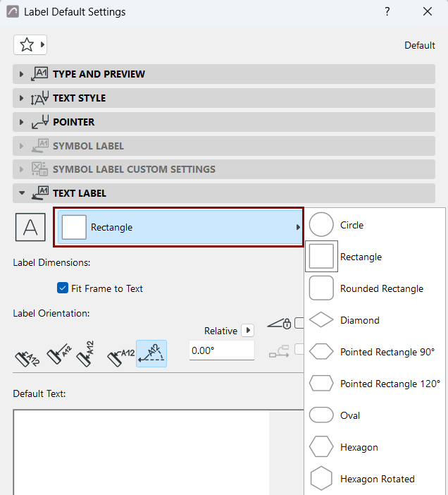Choose Oval frame shape
Screen dimensions: 448x495
coord(375,415)
